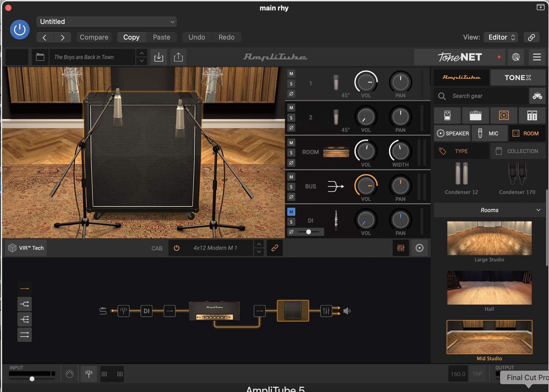Step to previous preset with up arrow
The width and height of the screenshot is (549, 392).
142,53
